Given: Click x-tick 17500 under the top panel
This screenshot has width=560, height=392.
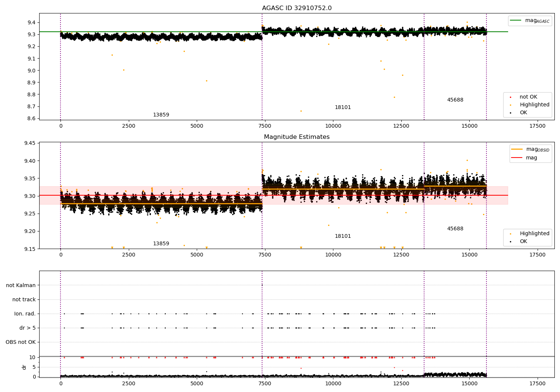Looking at the screenshot, I should (538, 126).
